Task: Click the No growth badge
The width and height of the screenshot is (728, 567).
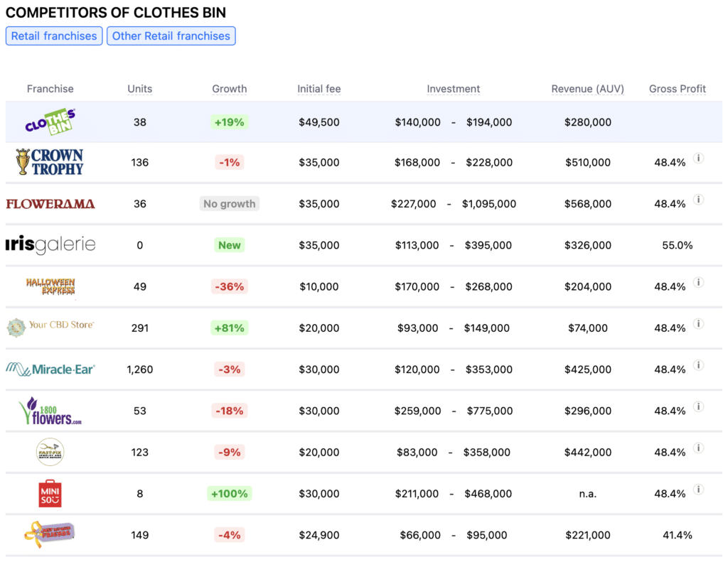Action: point(230,204)
